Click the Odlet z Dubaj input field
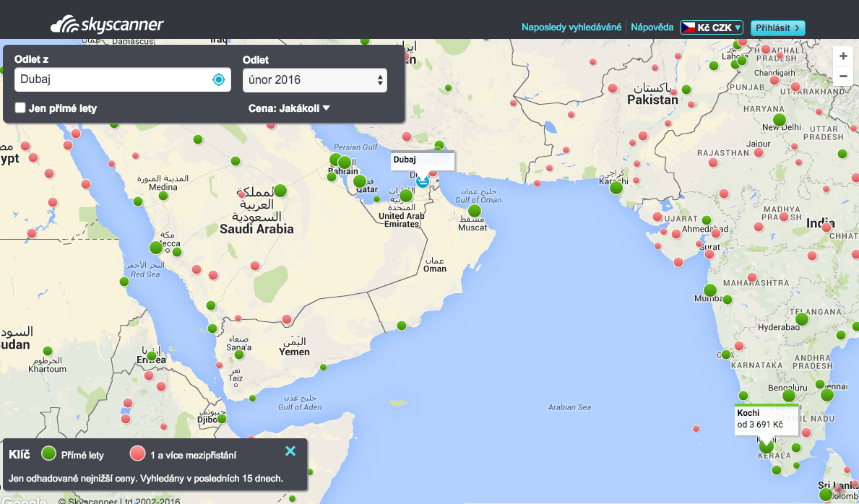Viewport: 859px width, 504px height. 123,79
